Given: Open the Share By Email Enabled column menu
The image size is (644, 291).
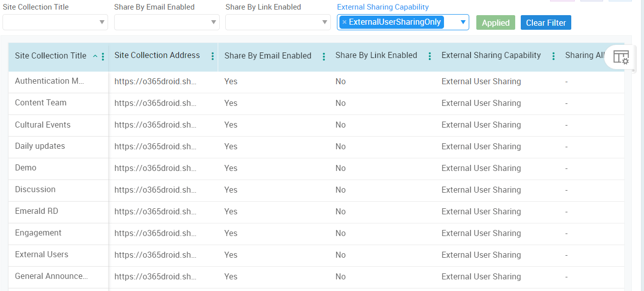Looking at the screenshot, I should pyautogui.click(x=323, y=56).
